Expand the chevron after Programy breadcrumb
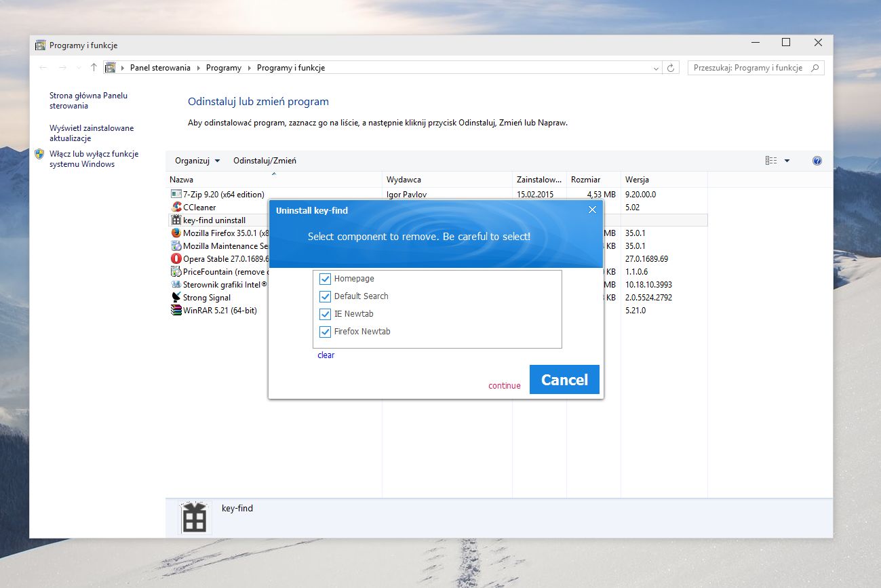This screenshot has height=588, width=881. (250, 68)
